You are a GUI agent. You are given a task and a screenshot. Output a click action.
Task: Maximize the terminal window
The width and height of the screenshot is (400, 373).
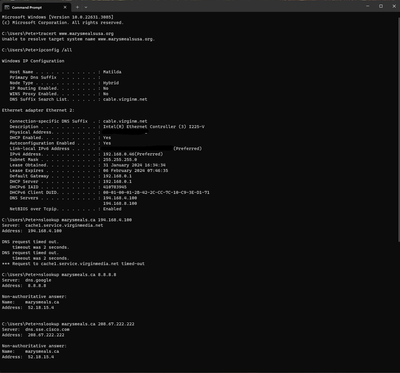[x=381, y=6]
